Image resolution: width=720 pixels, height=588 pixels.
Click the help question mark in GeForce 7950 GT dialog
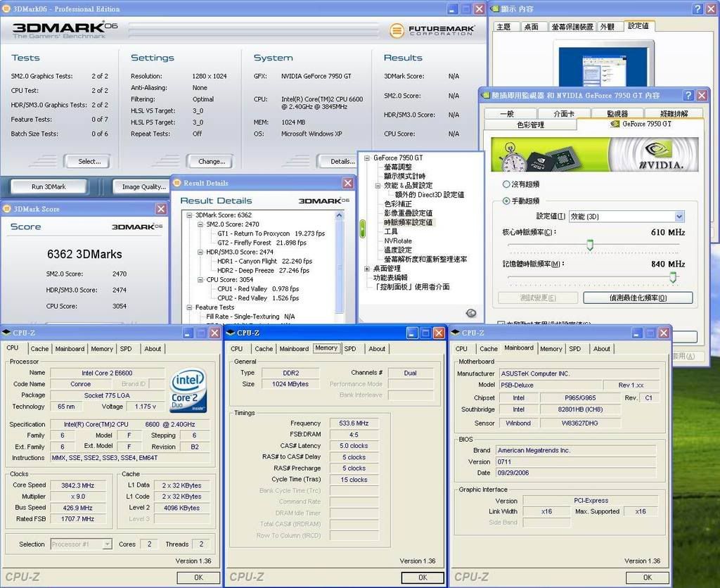click(x=688, y=95)
